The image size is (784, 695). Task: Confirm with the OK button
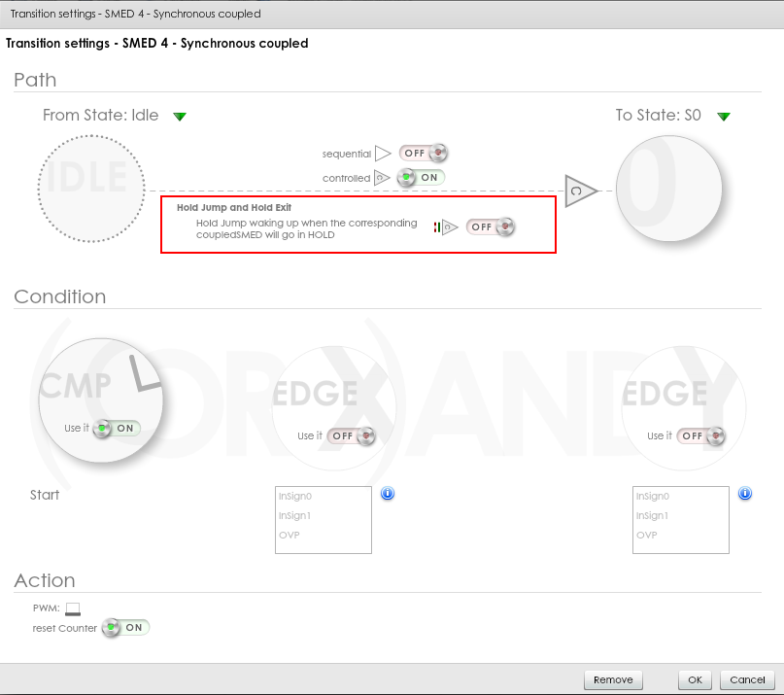(695, 680)
